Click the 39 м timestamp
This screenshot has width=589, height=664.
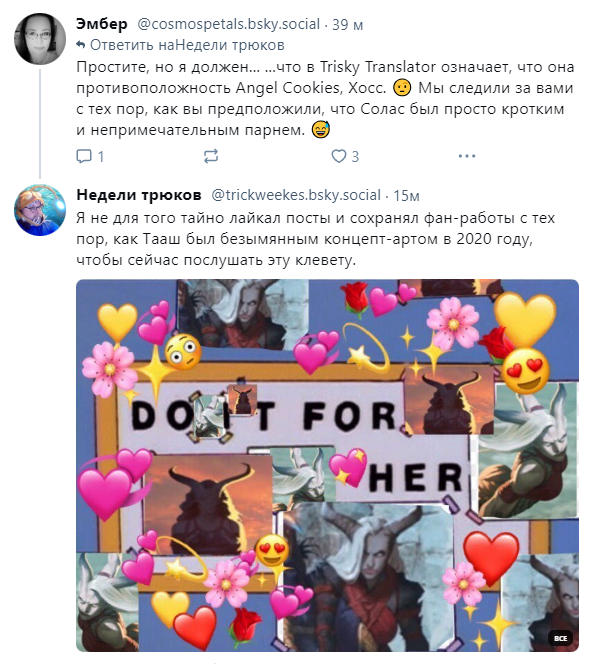[348, 25]
